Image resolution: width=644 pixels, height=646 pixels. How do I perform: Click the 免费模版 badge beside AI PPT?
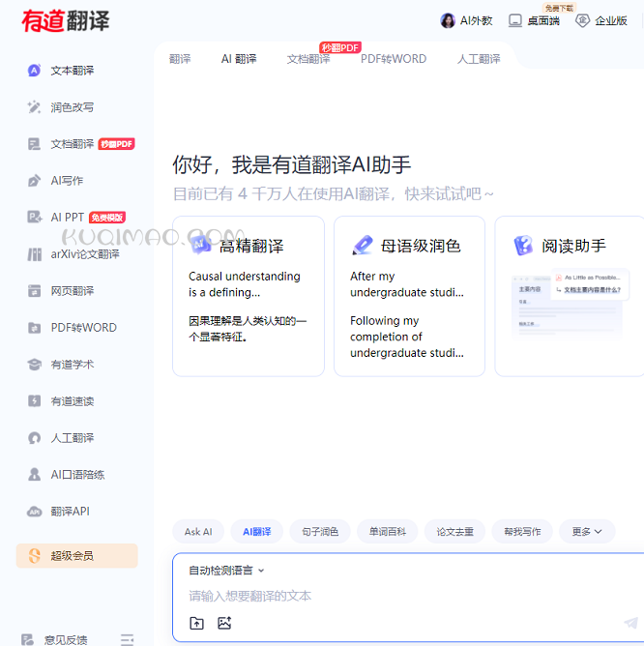click(x=107, y=218)
